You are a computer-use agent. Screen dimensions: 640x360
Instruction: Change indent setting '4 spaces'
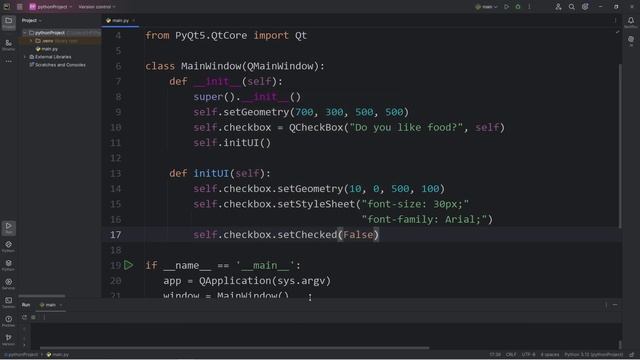(550, 355)
